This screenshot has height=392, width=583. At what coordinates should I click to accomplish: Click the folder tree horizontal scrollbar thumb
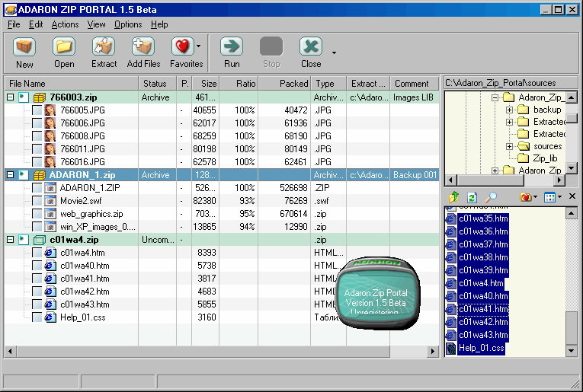(x=491, y=180)
